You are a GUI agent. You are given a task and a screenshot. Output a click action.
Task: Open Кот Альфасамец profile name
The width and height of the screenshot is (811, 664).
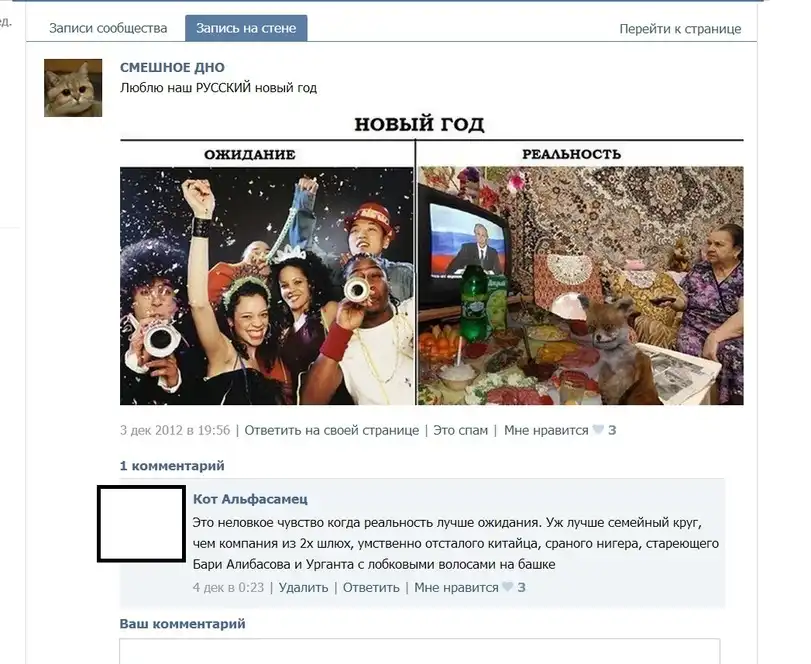click(250, 499)
